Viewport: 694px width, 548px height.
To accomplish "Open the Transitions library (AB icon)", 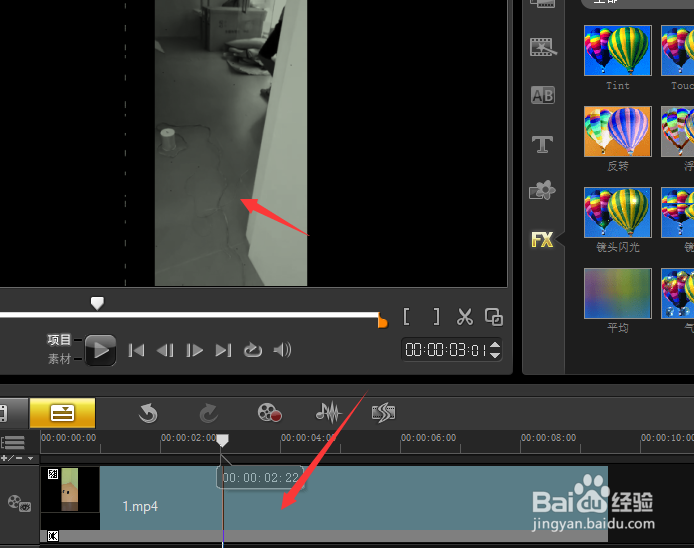I will (542, 95).
